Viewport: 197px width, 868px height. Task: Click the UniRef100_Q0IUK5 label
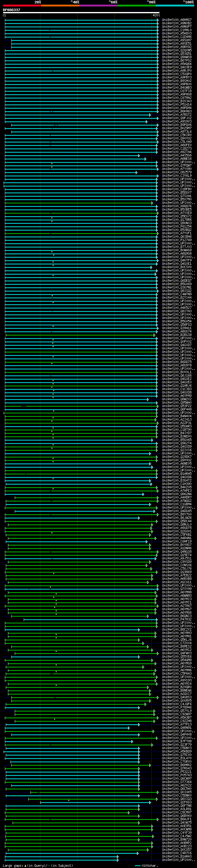[177, 792]
